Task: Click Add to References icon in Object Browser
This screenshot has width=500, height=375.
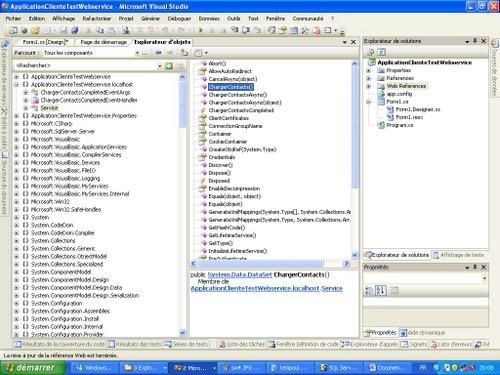Action: (184, 52)
